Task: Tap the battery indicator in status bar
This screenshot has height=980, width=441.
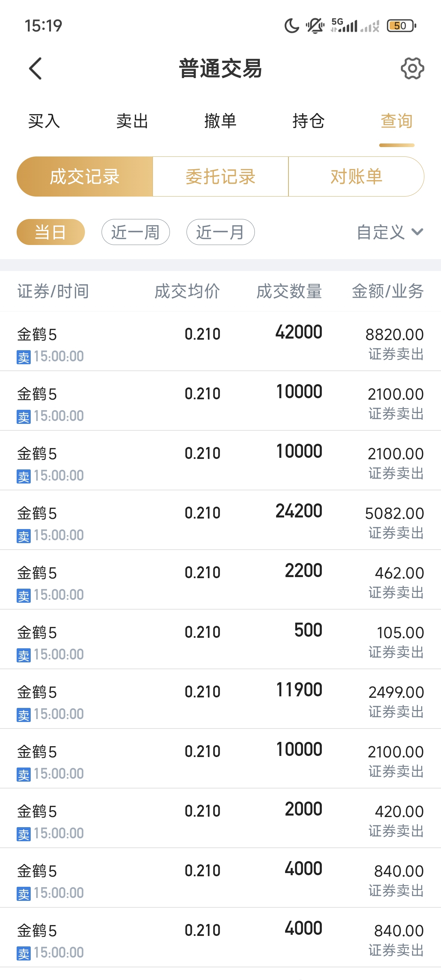Action: tap(401, 26)
